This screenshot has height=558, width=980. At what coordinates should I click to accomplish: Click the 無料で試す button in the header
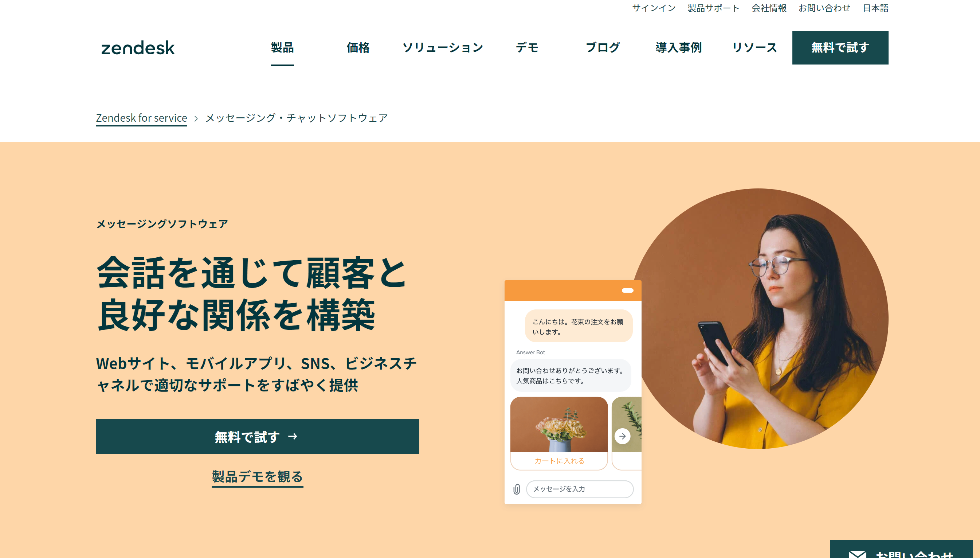coord(840,47)
